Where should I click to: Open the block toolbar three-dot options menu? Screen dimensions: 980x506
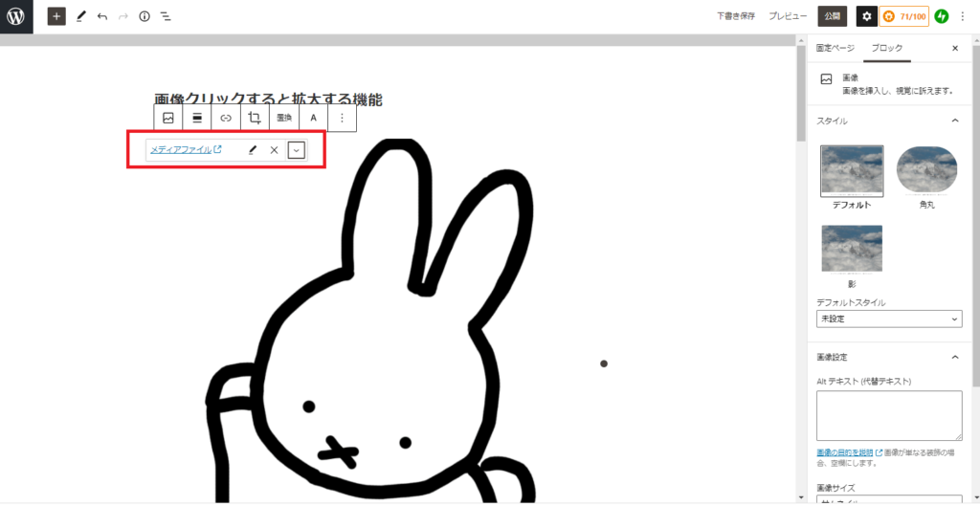tap(343, 118)
